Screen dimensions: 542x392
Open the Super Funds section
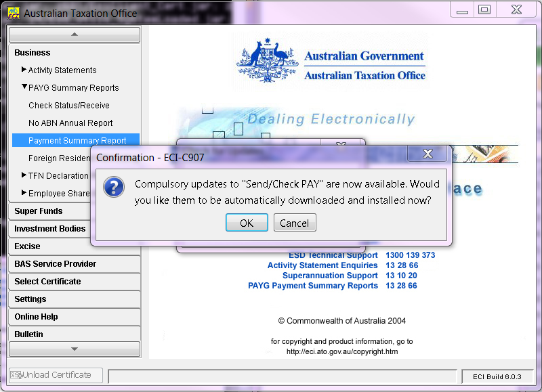click(50, 211)
